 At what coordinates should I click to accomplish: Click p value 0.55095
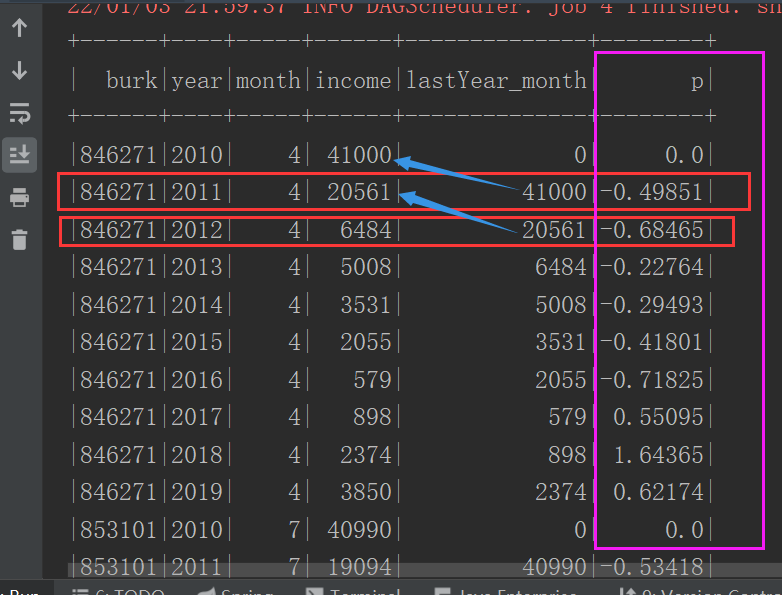click(x=658, y=417)
